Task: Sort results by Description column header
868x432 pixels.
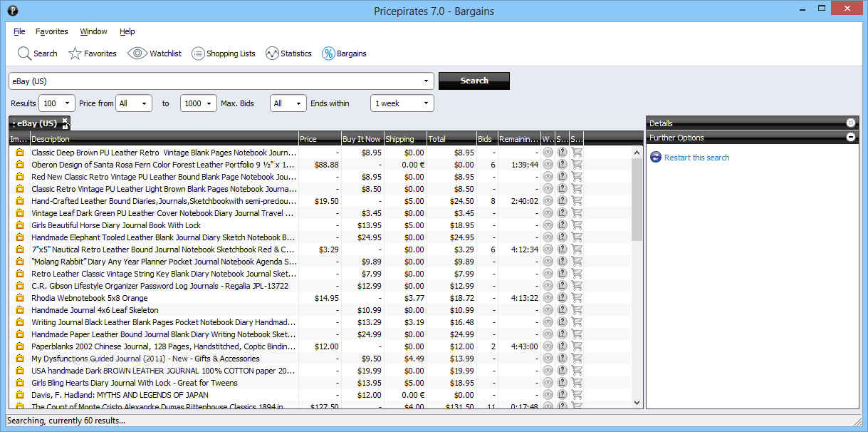Action: pyautogui.click(x=164, y=139)
